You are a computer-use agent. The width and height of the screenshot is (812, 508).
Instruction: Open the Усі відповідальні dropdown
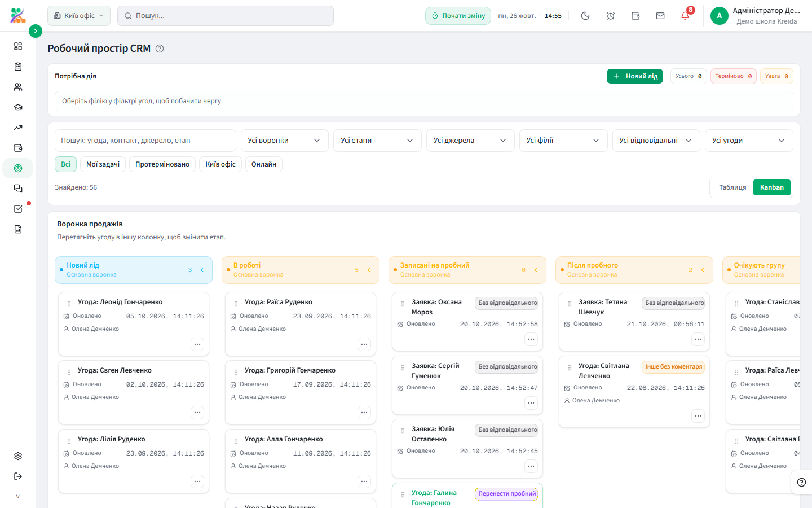[x=656, y=141]
